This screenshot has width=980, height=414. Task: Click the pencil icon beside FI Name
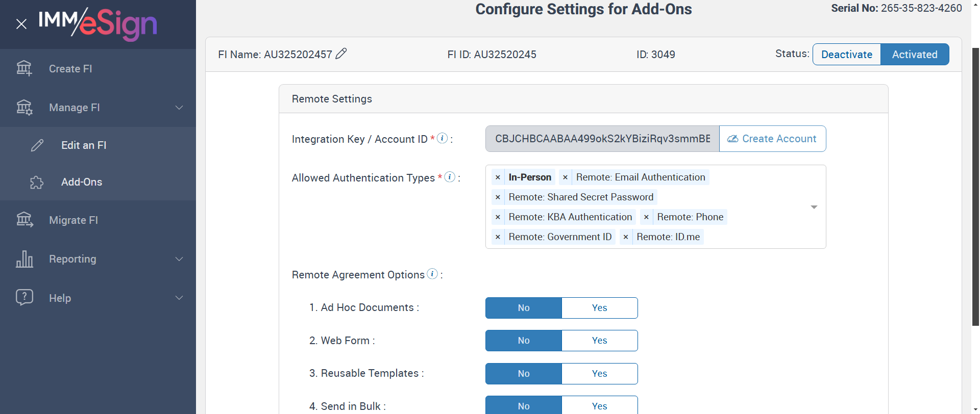point(341,54)
